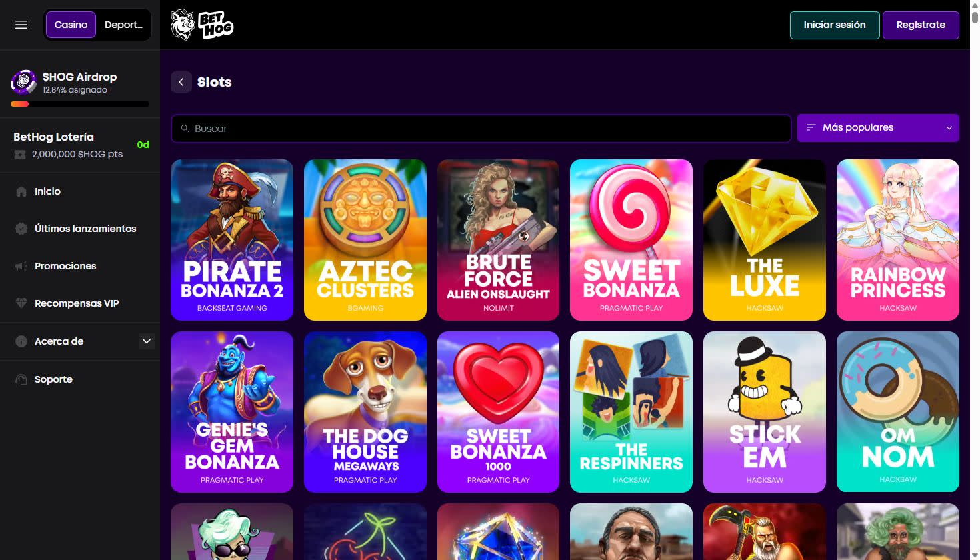
Task: Click the Recompensas VIP diamond icon
Action: pyautogui.click(x=21, y=303)
